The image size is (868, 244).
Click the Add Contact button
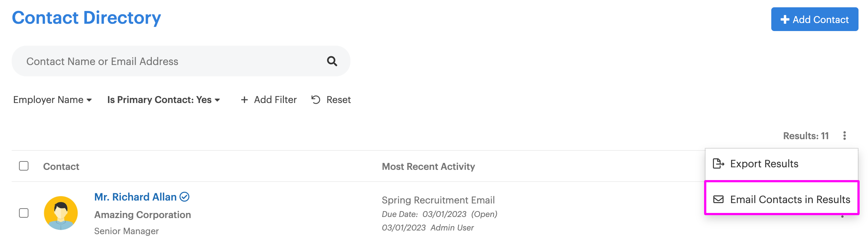pos(815,19)
